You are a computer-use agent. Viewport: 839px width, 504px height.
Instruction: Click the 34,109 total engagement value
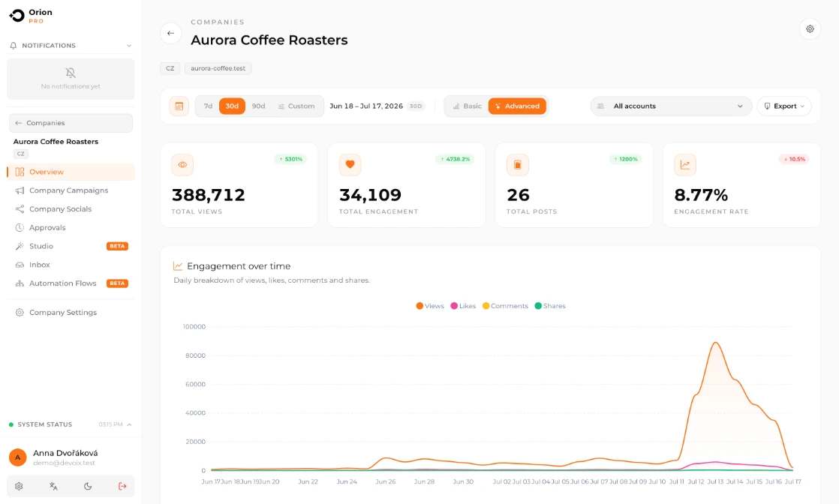click(370, 195)
